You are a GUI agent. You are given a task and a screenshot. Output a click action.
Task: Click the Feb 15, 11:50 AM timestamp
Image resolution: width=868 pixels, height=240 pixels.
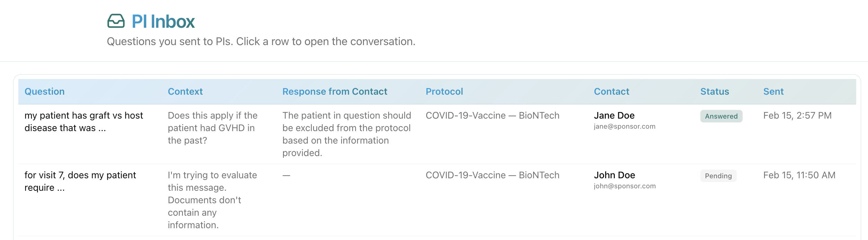tap(799, 175)
